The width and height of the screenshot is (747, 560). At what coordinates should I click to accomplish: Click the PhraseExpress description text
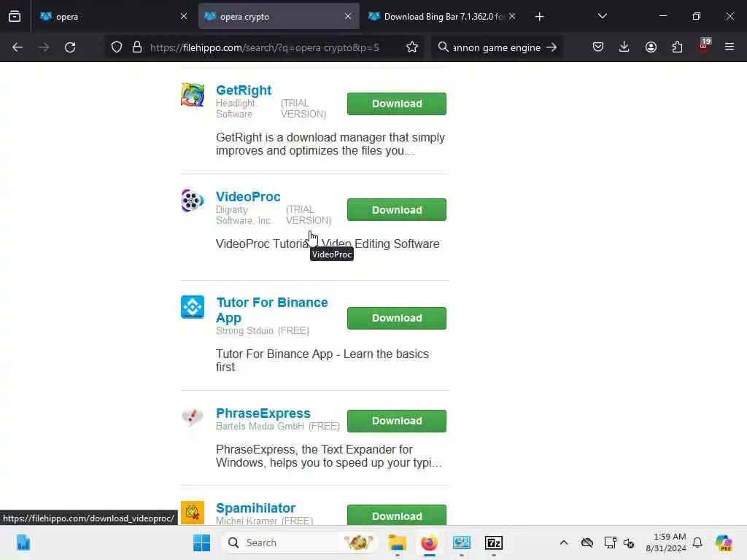pos(329,456)
